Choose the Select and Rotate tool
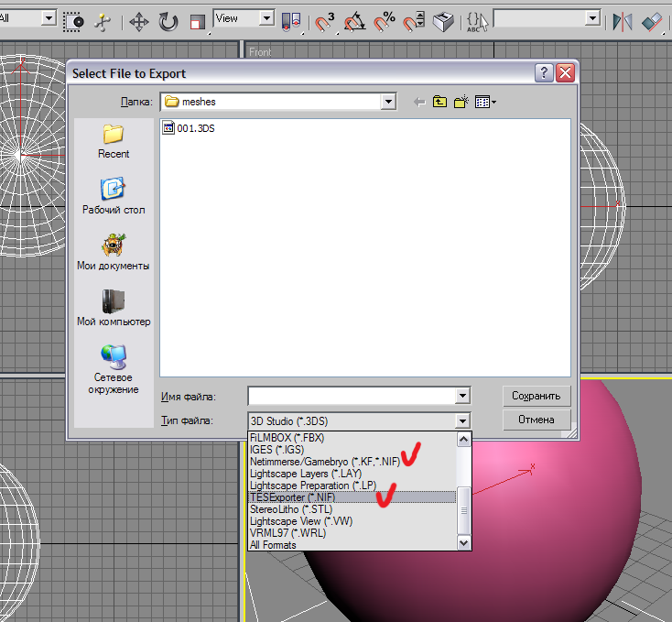 168,21
